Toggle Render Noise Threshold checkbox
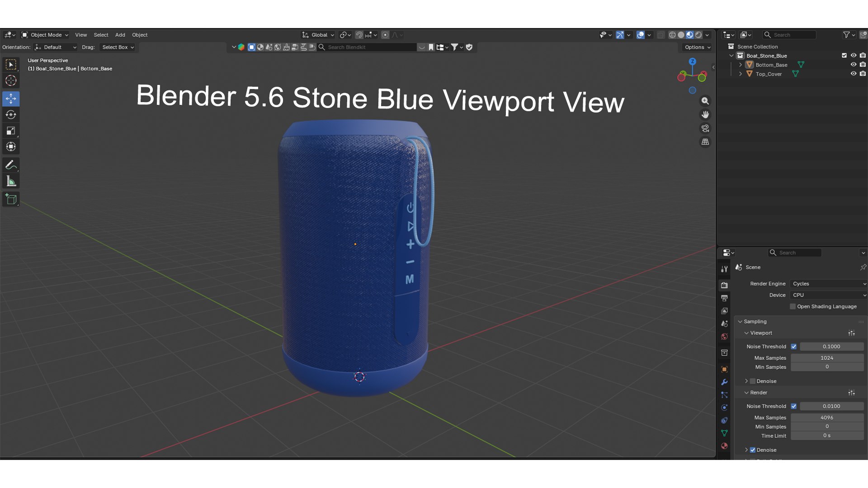The height and width of the screenshot is (488, 868). [793, 406]
